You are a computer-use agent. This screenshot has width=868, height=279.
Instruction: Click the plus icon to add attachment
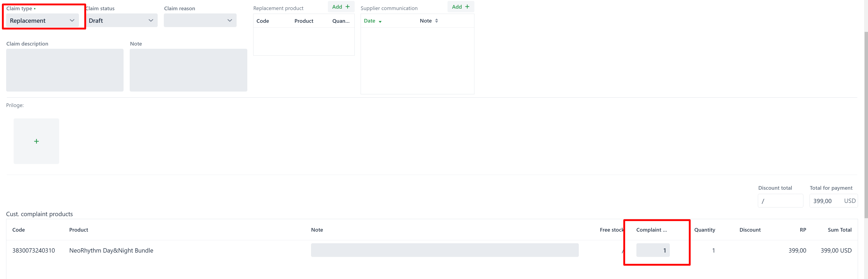tap(36, 141)
